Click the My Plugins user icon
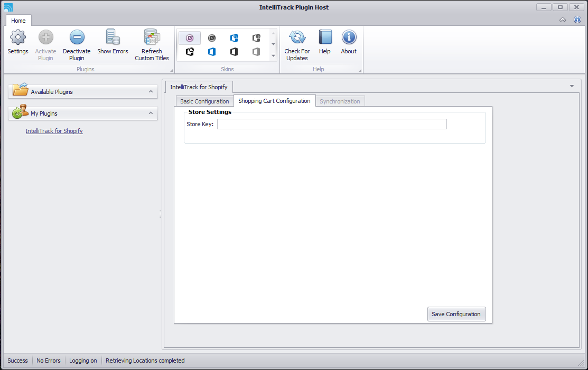 click(x=20, y=111)
